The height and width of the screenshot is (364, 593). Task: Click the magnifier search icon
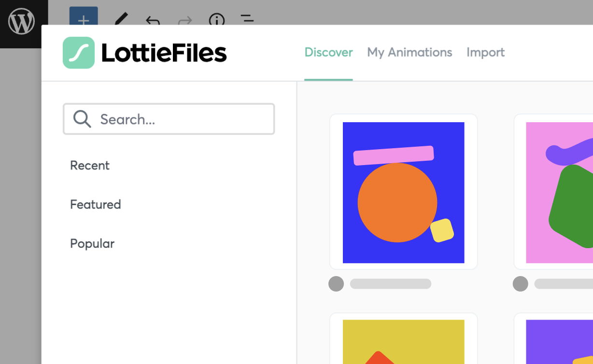(x=82, y=119)
